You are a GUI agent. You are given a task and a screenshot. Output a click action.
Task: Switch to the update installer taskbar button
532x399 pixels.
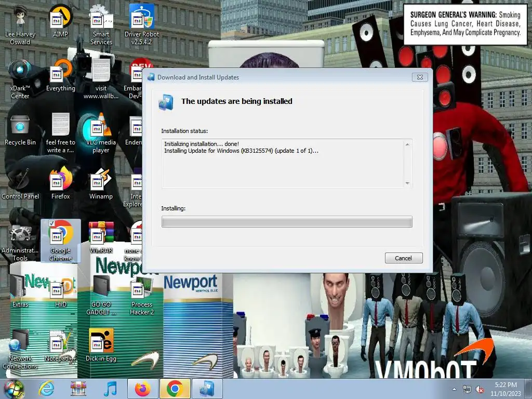coord(207,389)
